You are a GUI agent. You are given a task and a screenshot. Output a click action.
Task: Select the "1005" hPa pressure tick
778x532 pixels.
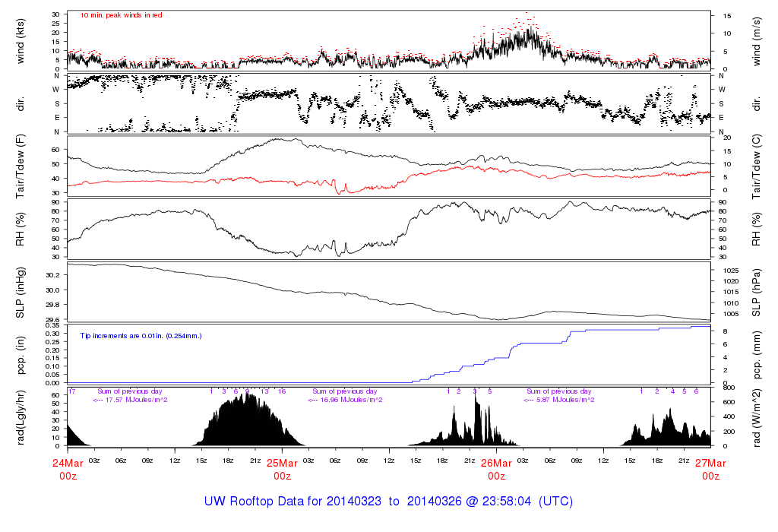tap(731, 314)
